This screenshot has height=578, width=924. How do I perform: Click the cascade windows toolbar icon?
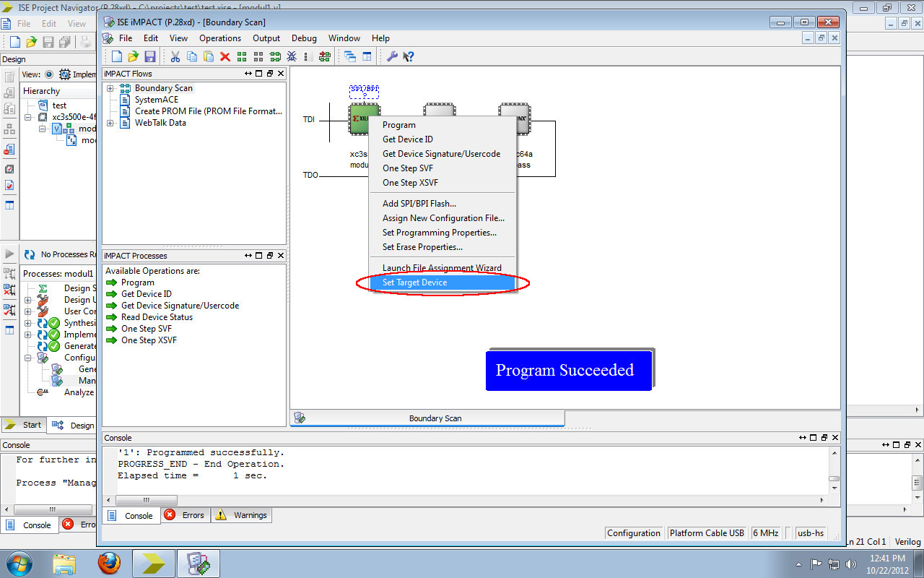[349, 56]
